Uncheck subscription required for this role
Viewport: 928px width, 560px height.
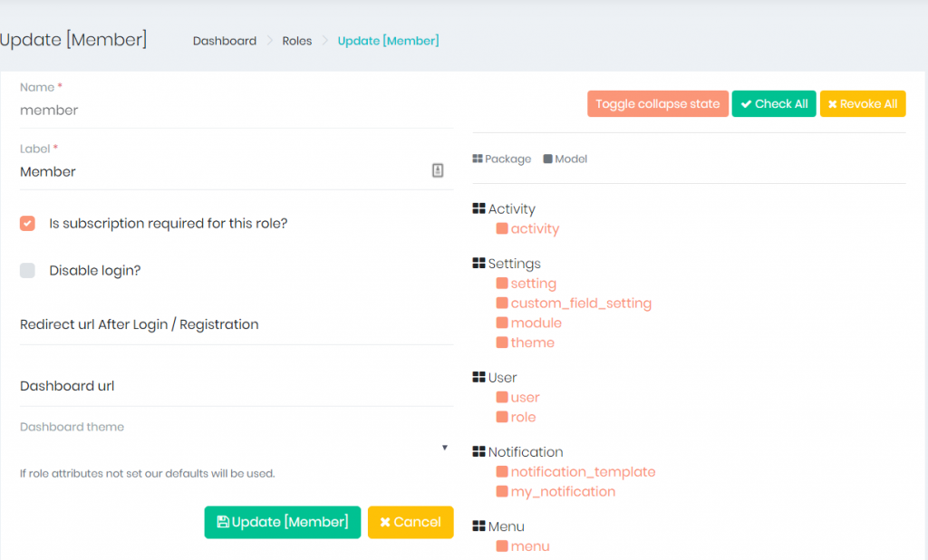(x=26, y=223)
